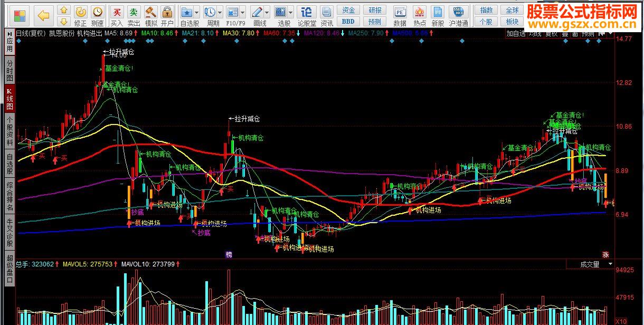644x325 pixels.
Task: Expand the 周期 dropdown arrow
Action: [x=220, y=12]
